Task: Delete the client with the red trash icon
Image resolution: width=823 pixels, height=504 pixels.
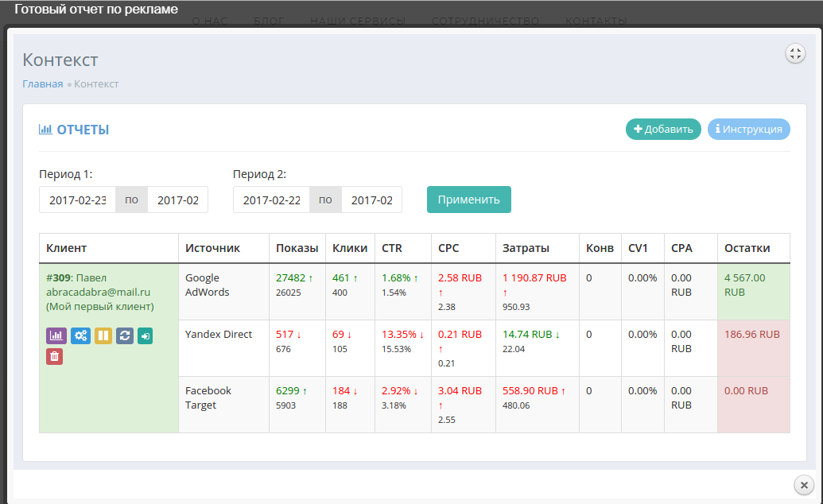Action: 54,356
